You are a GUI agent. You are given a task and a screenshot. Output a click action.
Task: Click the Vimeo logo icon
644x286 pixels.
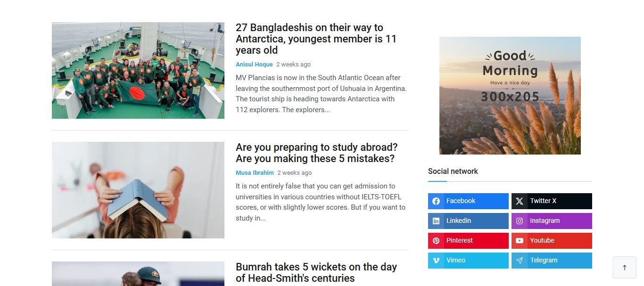[436, 261]
